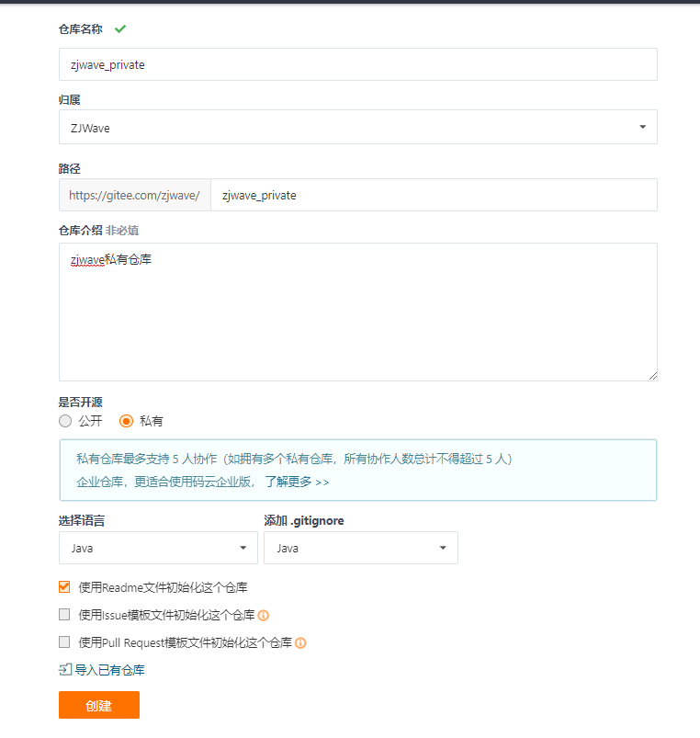Check 使用Pull Request模板文件初始化 box
The width and height of the screenshot is (700, 738).
pyautogui.click(x=64, y=642)
